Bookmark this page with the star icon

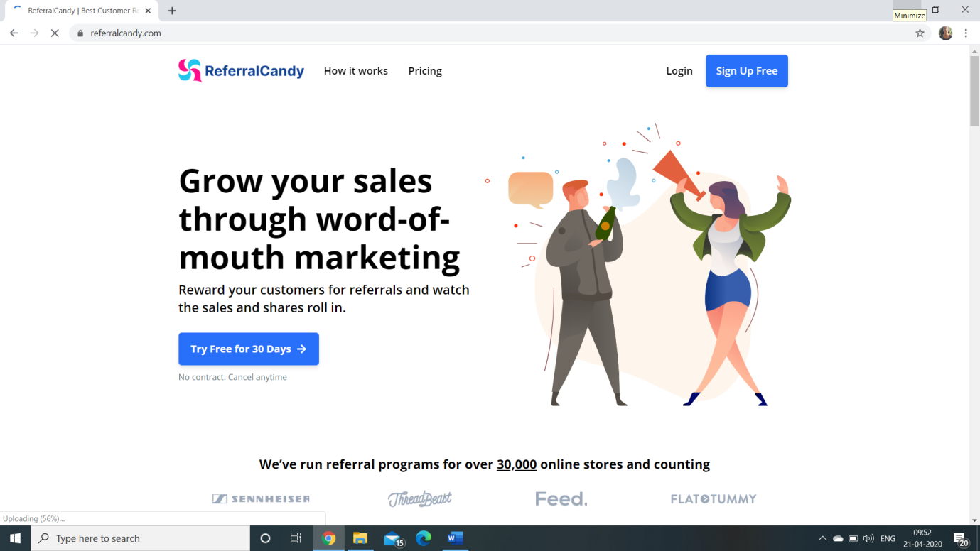[920, 33]
